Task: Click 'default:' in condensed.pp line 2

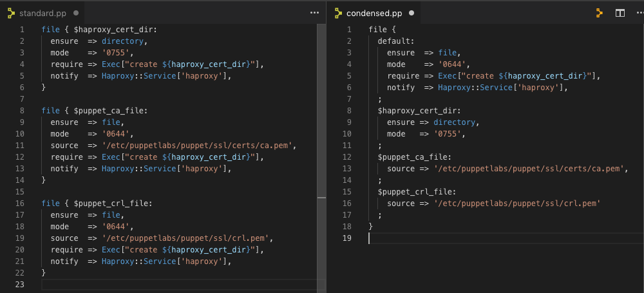Action: tap(396, 41)
